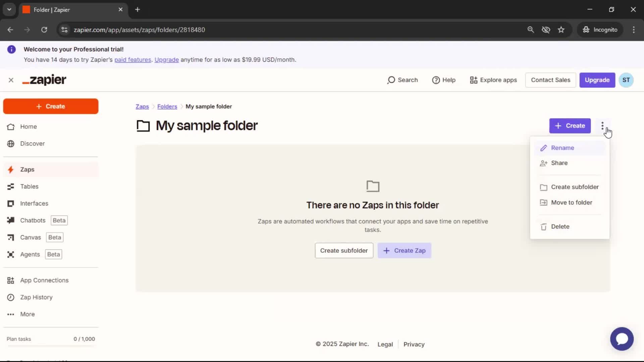Open Zap History in the sidebar

[51, 297]
